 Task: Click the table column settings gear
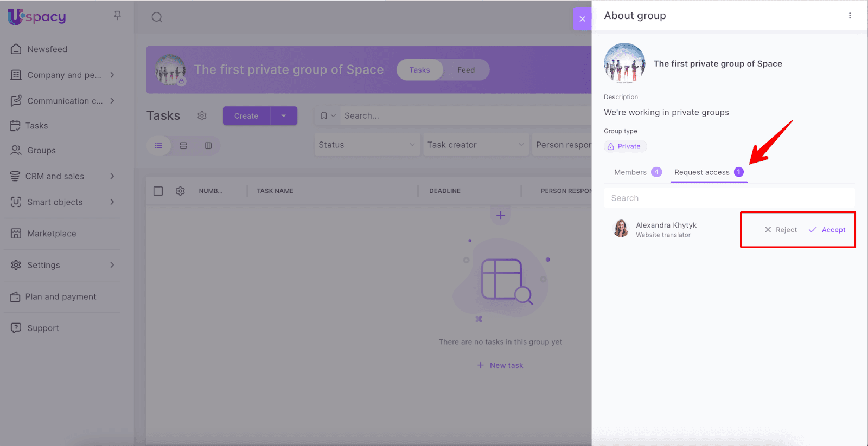coord(180,191)
